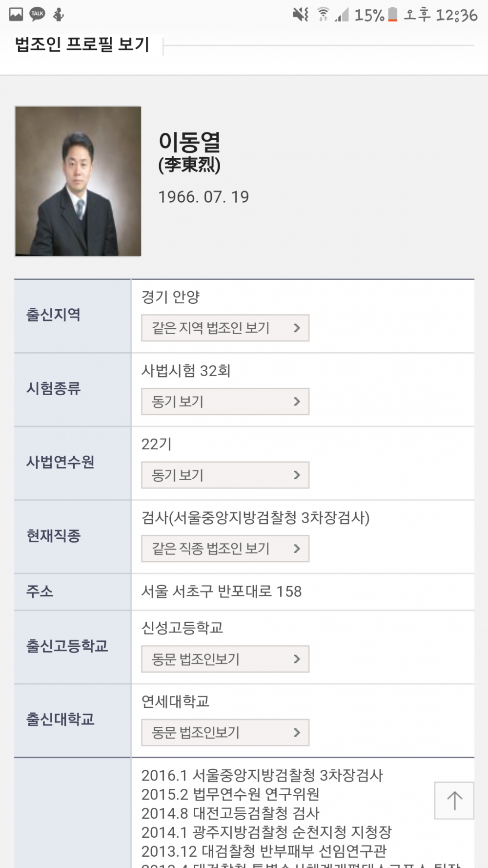Open 같은 지역 법조인 보기 button

[x=225, y=328]
